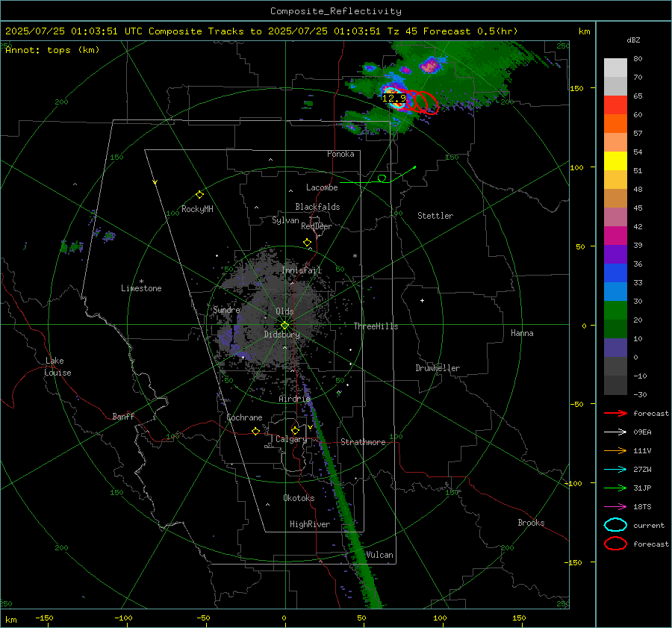Viewport: 672px width, 628px height.
Task: Click the Innisfail label
Action: 302,270
